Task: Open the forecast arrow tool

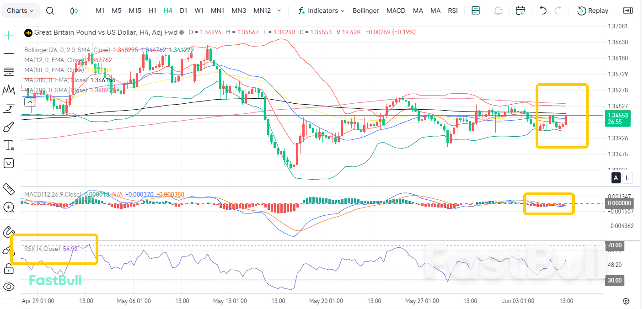Action: tap(9, 108)
